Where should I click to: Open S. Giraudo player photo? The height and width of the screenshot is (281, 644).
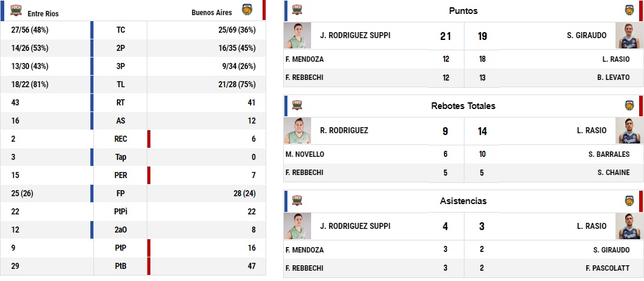tap(628, 36)
